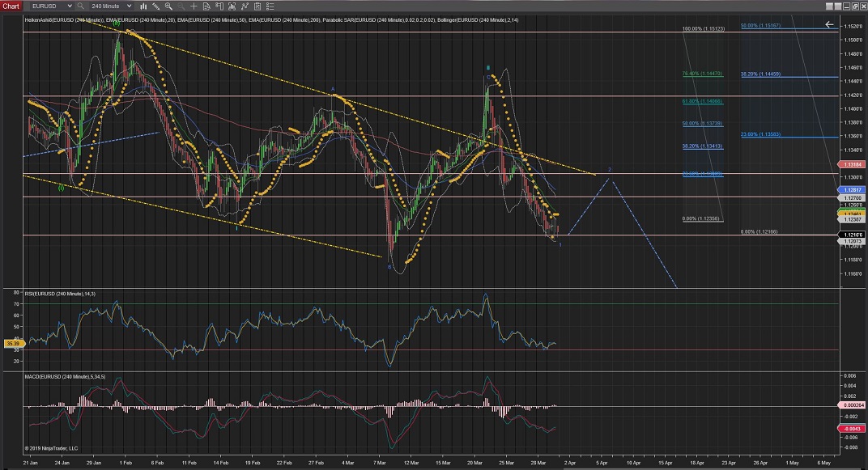This screenshot has height=470, width=868.
Task: Click the 21 Jan date label
Action: coord(31,463)
